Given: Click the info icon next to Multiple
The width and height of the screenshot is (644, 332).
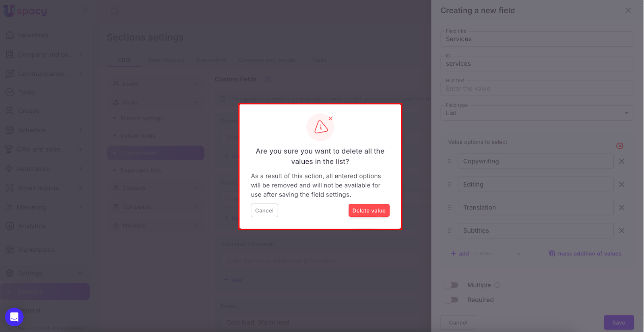Looking at the screenshot, I should [497, 285].
